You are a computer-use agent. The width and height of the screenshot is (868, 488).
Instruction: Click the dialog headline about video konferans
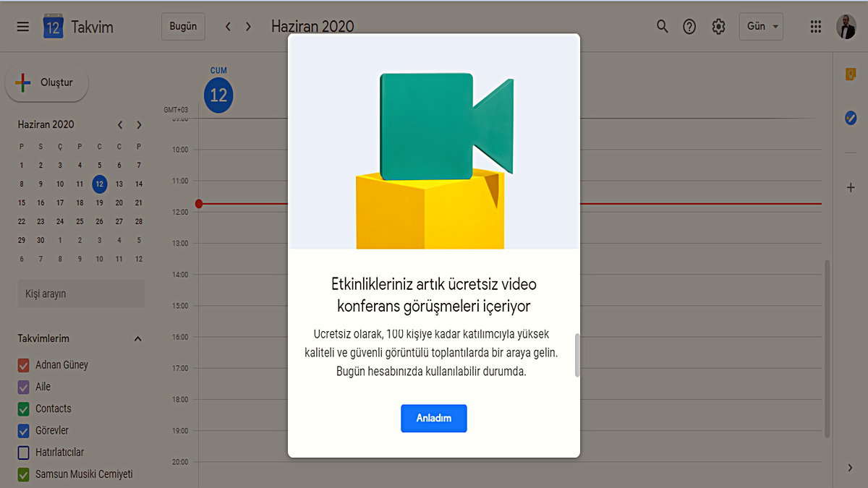click(434, 295)
